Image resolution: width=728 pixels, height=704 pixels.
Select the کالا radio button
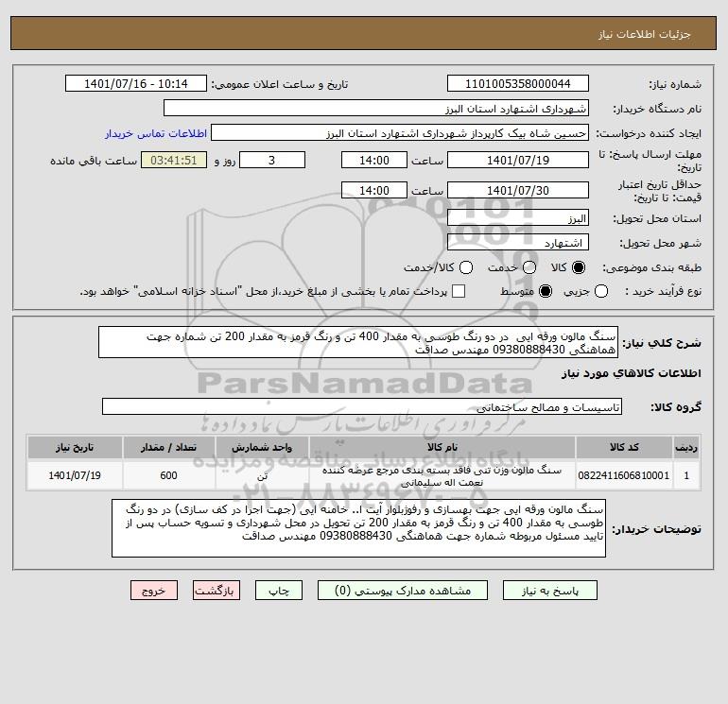tap(579, 267)
